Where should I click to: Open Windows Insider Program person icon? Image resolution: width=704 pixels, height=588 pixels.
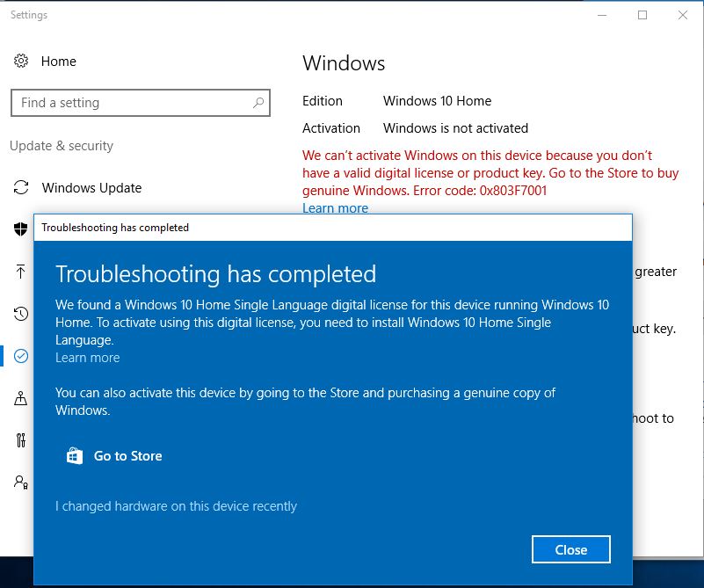coord(20,482)
